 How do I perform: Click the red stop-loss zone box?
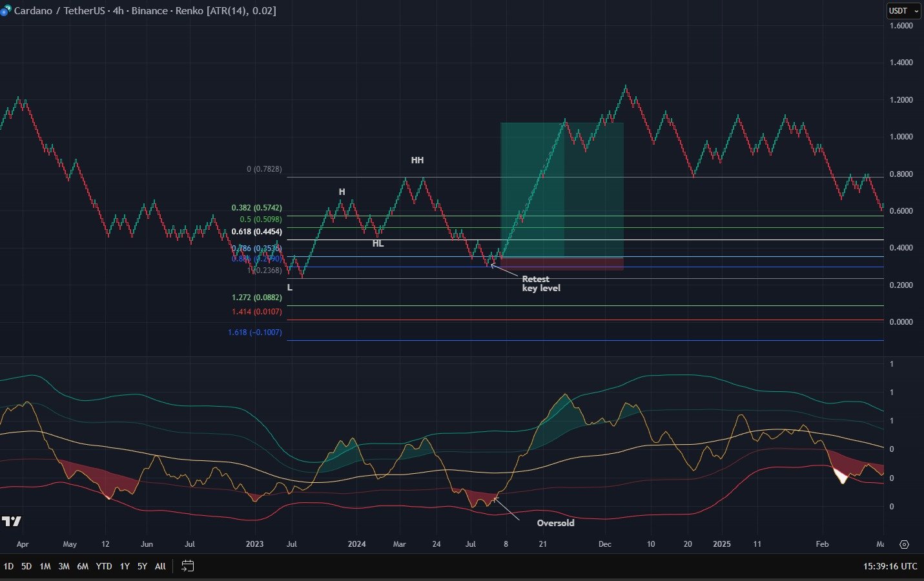coord(560,263)
